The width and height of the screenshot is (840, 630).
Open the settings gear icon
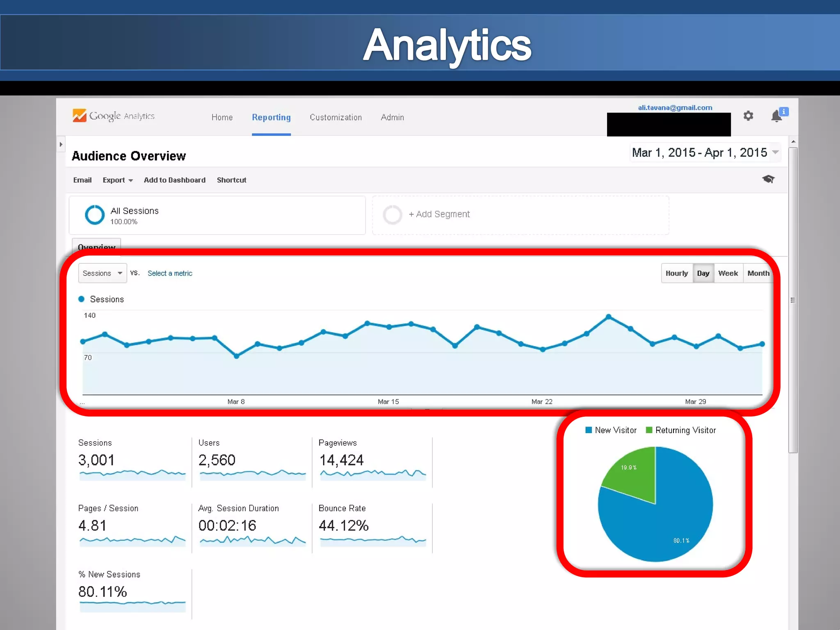748,116
